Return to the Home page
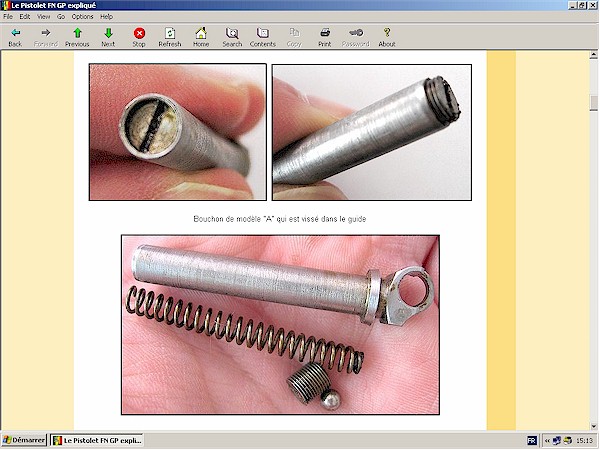This screenshot has height=450, width=600. coord(201,37)
